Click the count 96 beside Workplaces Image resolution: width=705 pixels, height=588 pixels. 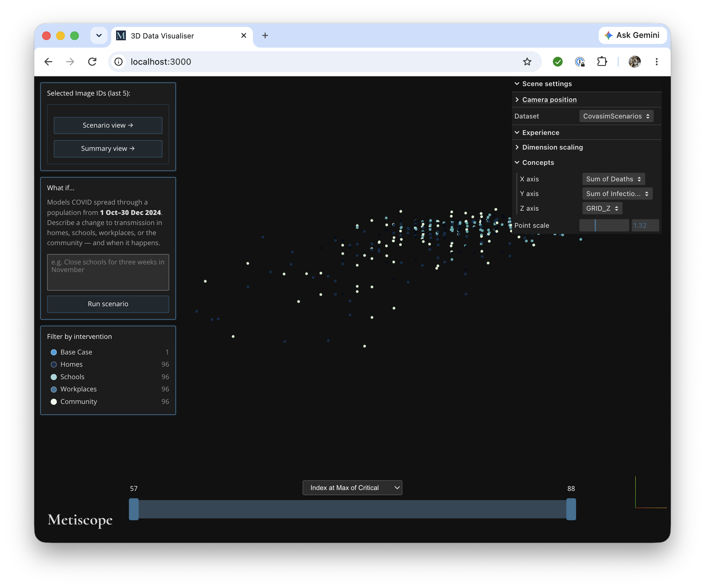coord(165,389)
